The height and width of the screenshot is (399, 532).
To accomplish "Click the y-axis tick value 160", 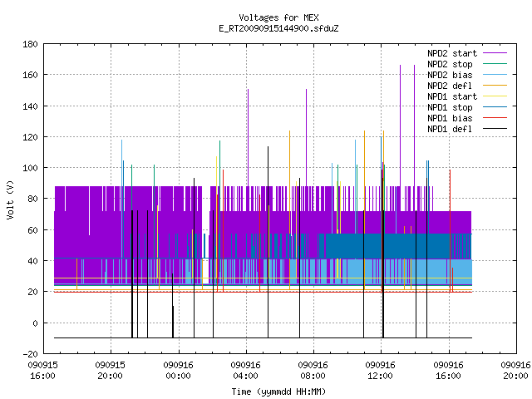I will click(x=30, y=75).
